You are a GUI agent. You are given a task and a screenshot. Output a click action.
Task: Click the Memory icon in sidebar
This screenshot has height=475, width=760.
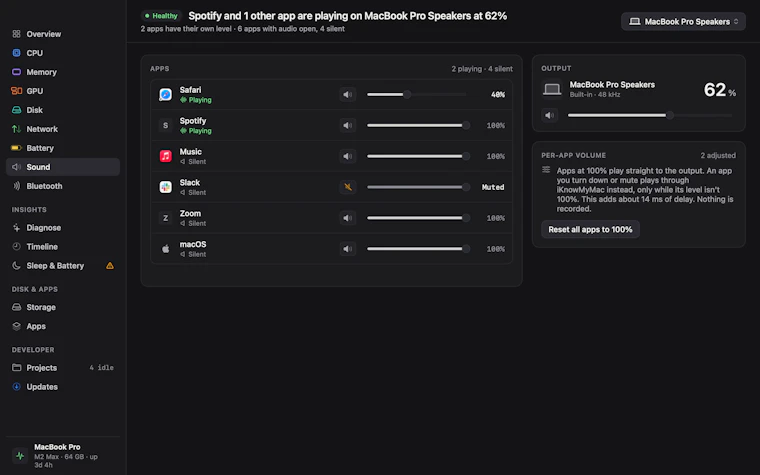click(16, 72)
